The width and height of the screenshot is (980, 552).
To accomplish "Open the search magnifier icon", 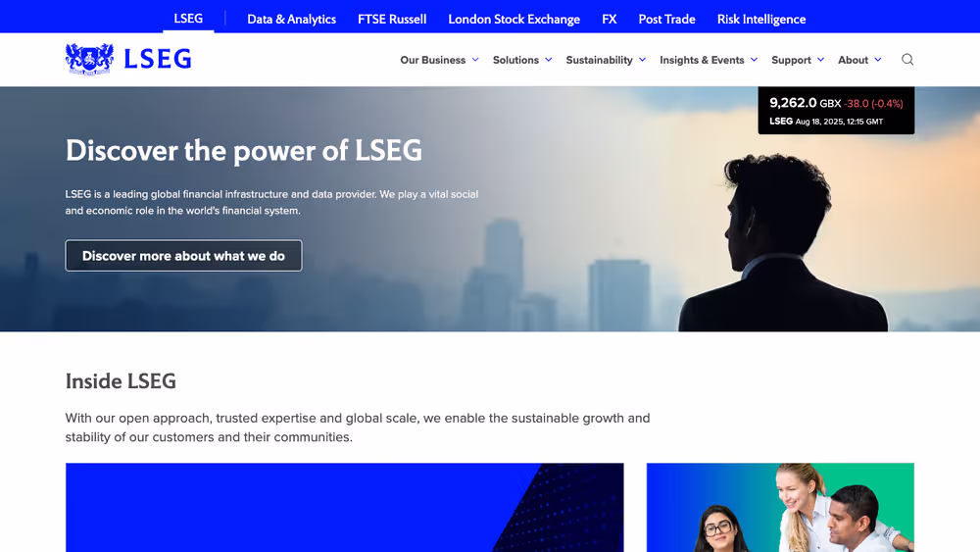I will 907,60.
